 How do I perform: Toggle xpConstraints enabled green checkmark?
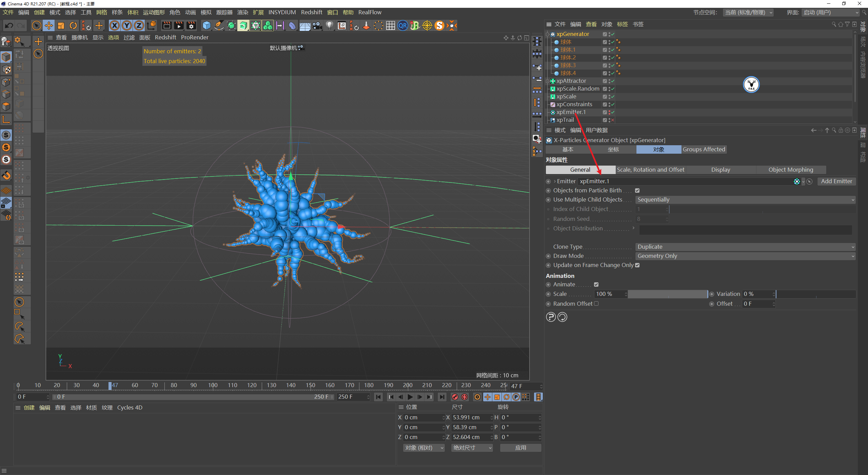613,104
